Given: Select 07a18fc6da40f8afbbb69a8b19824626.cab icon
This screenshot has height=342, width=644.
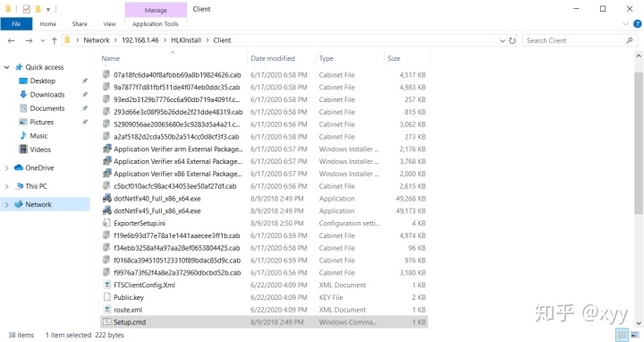Looking at the screenshot, I should (x=106, y=75).
